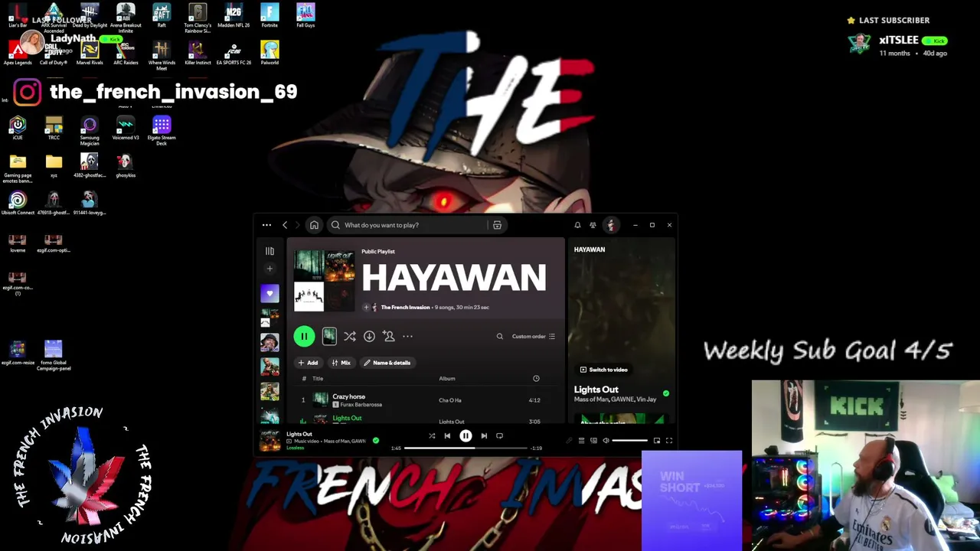Expand Your Library sidebar

(x=269, y=251)
